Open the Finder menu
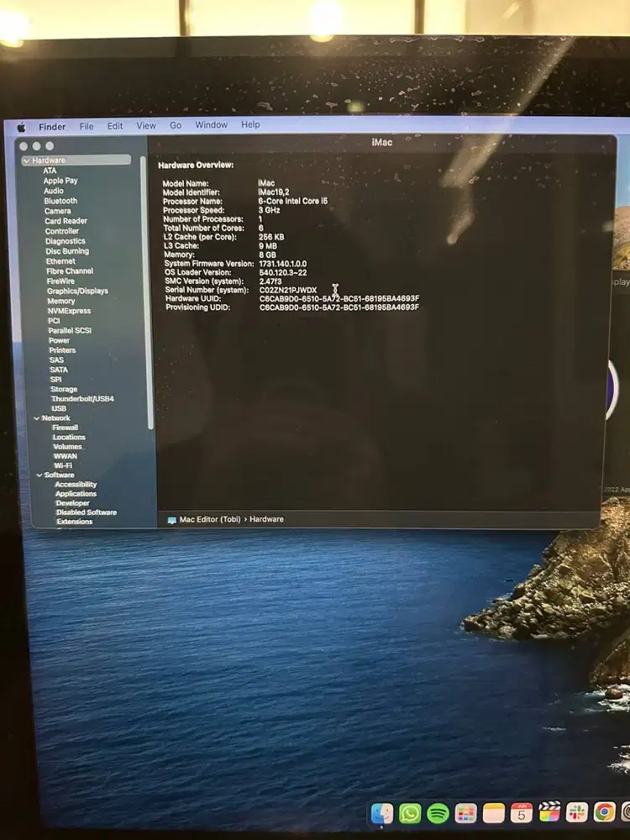630x840 pixels. tap(52, 127)
